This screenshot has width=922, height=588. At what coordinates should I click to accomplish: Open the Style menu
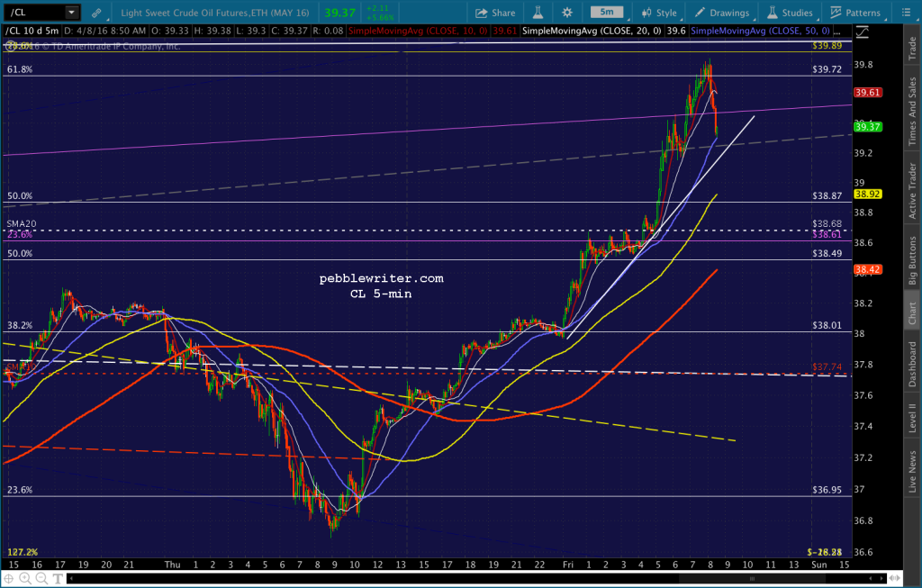(x=660, y=13)
